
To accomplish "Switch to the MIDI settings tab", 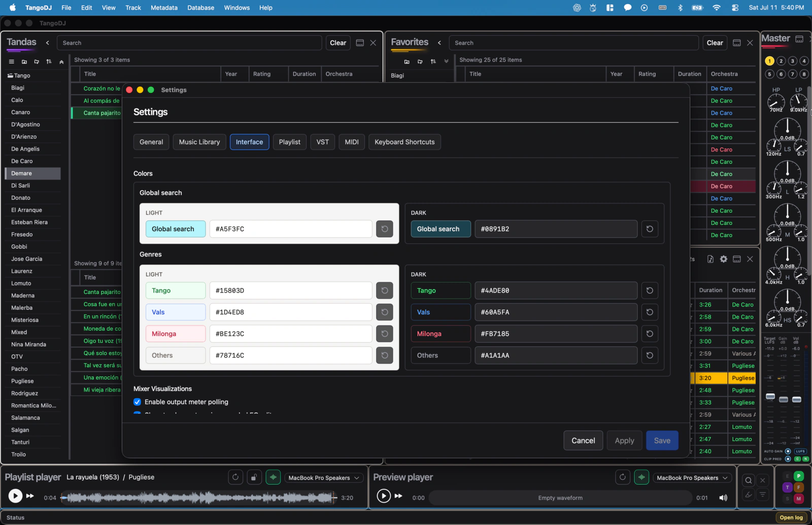I will pos(352,142).
